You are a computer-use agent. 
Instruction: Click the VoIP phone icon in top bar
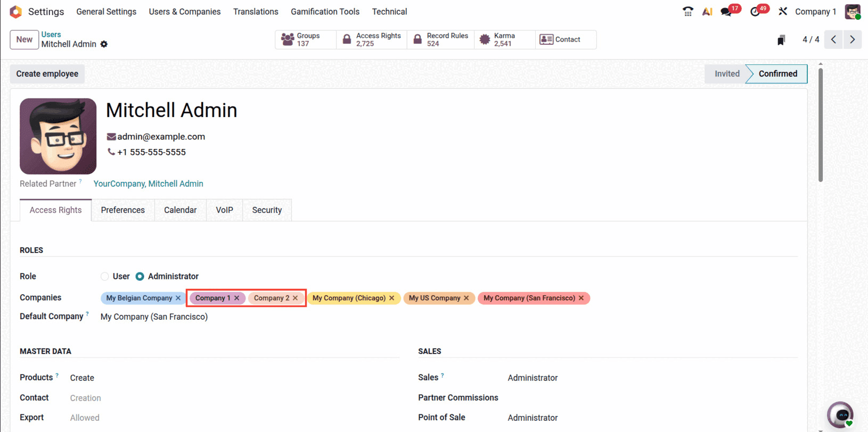687,11
